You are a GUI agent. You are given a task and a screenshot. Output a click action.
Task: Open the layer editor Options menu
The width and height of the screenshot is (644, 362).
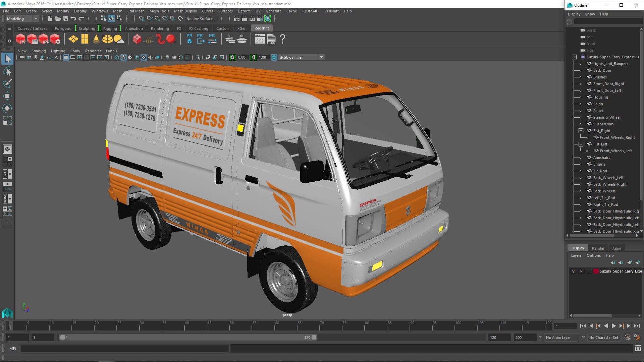(593, 255)
